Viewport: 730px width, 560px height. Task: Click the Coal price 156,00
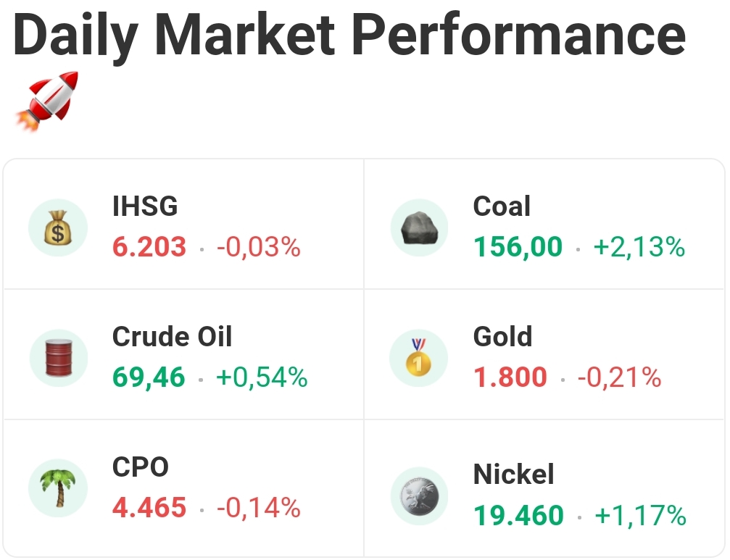tap(518, 247)
